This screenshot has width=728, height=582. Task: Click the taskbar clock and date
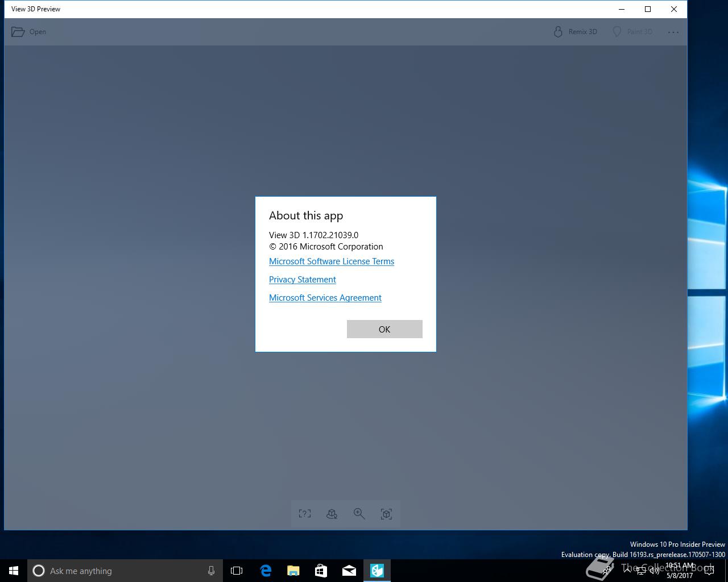(680, 571)
